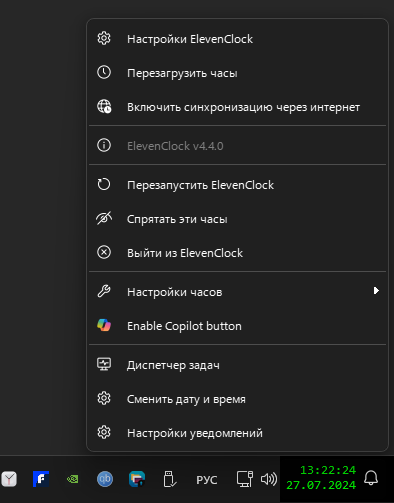The image size is (394, 503).
Task: Click the green taskbar clock showing 13:22:24
Action: tap(321, 478)
